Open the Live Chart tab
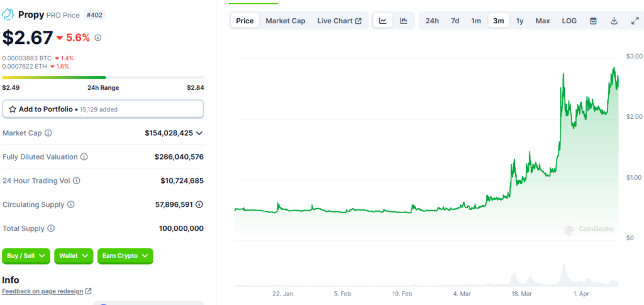644x305 pixels. 339,21
